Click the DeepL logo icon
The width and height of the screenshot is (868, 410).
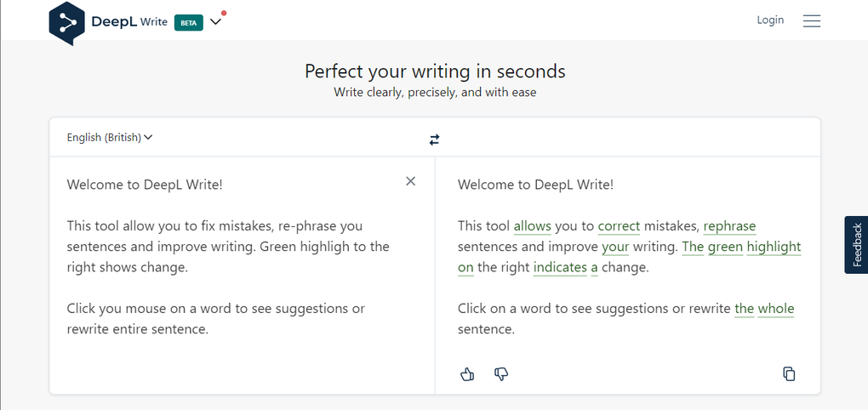pyautogui.click(x=67, y=23)
